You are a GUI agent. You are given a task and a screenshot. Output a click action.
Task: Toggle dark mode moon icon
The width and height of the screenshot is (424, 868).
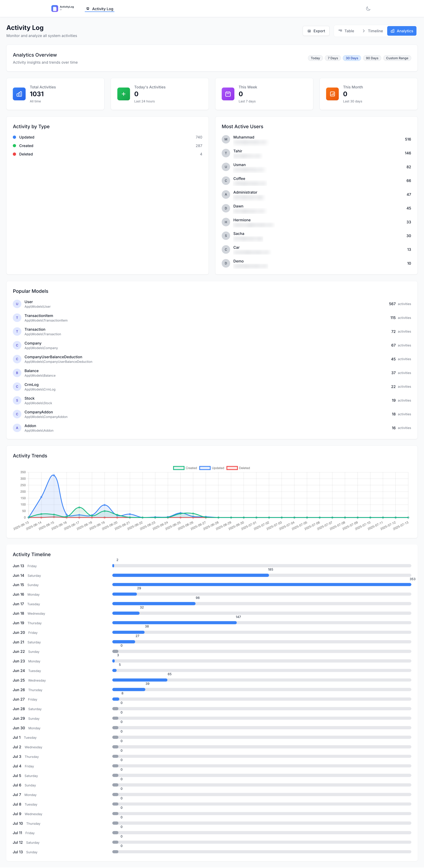(368, 9)
